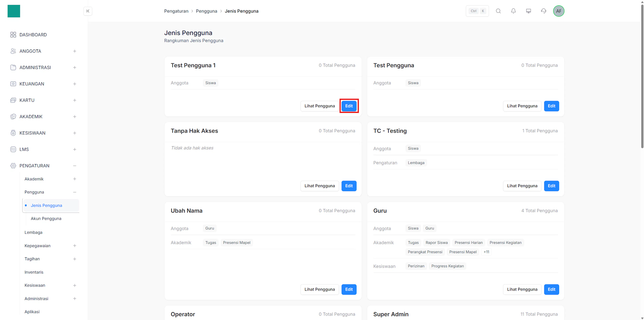Viewport: 644px width, 320px height.
Task: Edit the TC - Testing user type
Action: click(551, 186)
